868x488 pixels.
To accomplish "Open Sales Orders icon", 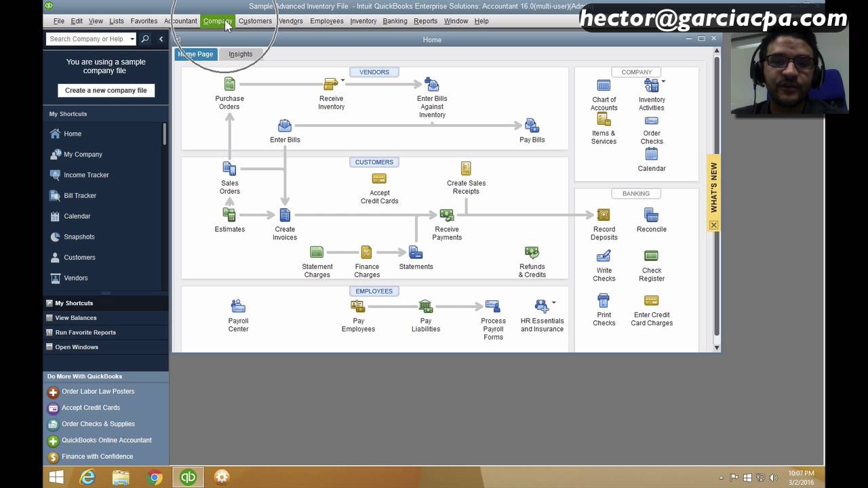I will [229, 168].
